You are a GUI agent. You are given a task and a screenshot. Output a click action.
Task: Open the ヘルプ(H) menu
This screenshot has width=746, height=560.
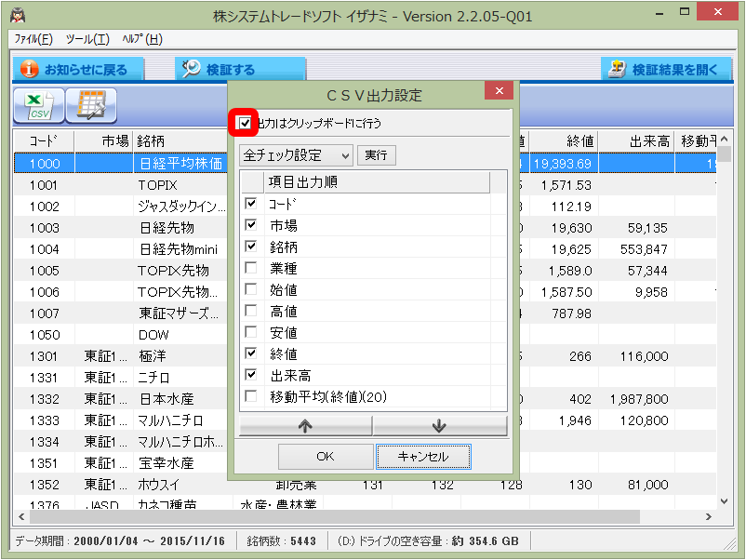coord(142,39)
